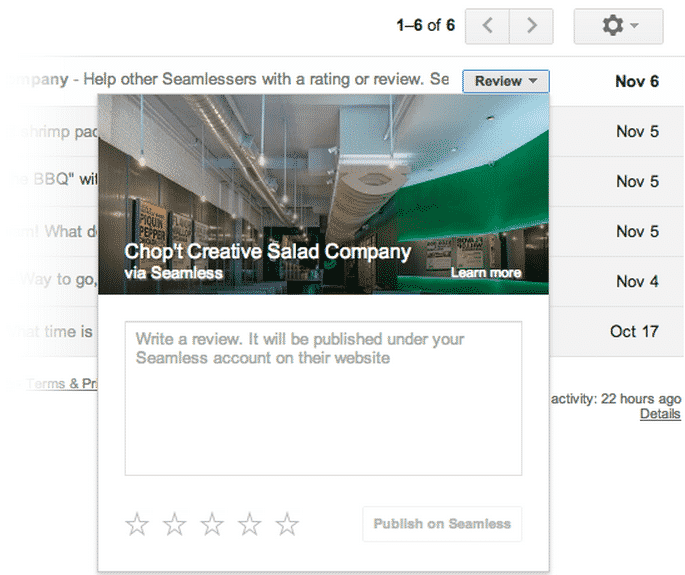
Task: Go to the previous page of emails
Action: click(487, 26)
